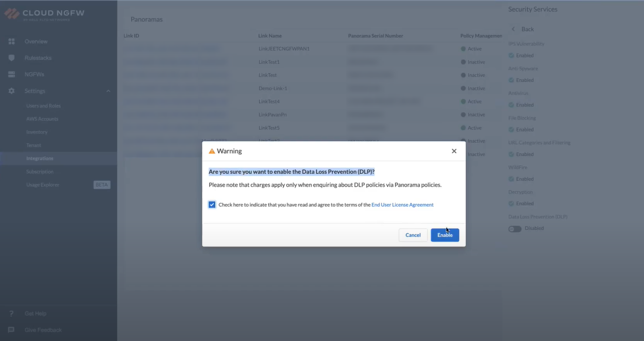Screen dimensions: 644x341
Task: Click Active status dot in LinkTest5 row
Action: (463, 128)
